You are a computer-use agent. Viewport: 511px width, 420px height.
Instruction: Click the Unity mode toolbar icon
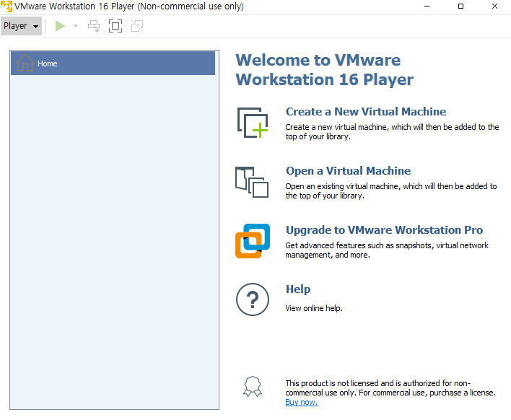[x=137, y=26]
